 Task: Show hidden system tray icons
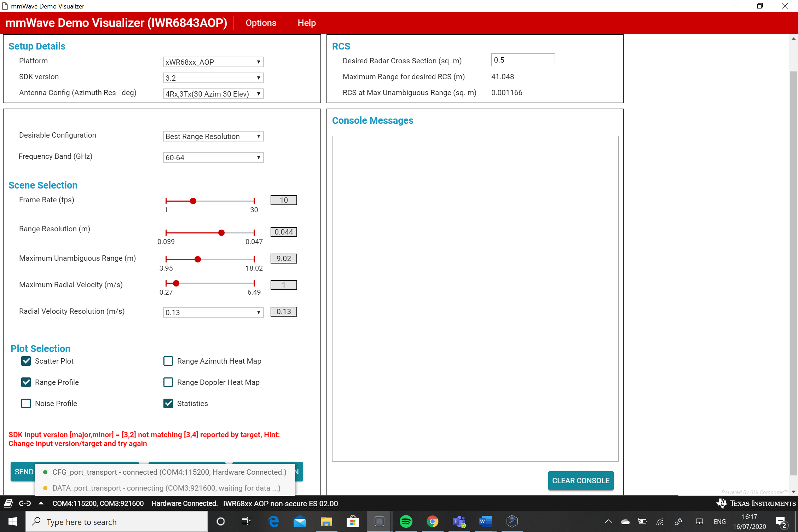click(608, 521)
